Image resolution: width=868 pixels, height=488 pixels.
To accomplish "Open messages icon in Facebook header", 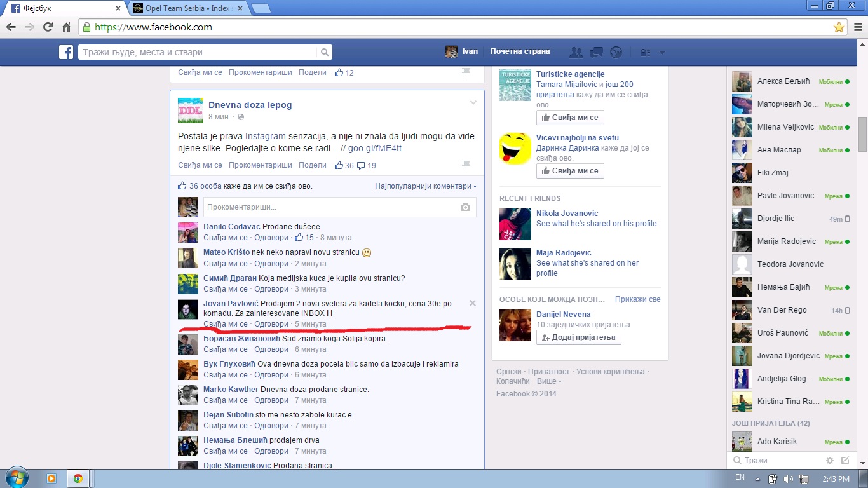I will click(596, 52).
